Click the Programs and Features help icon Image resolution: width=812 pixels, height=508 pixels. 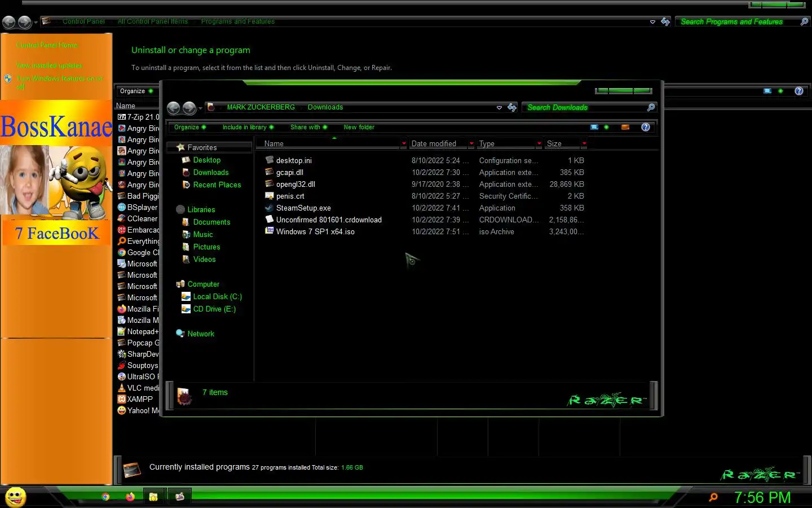click(x=799, y=91)
